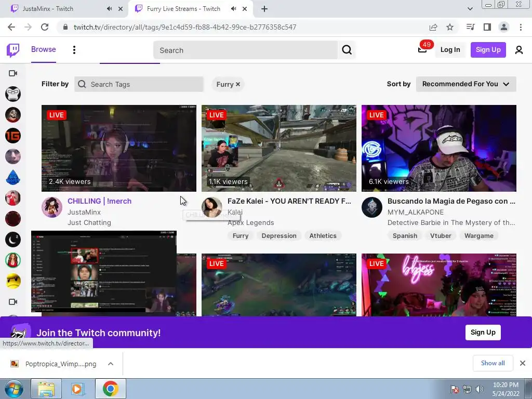
Task: Select the Wargame tag
Action: pos(478,236)
